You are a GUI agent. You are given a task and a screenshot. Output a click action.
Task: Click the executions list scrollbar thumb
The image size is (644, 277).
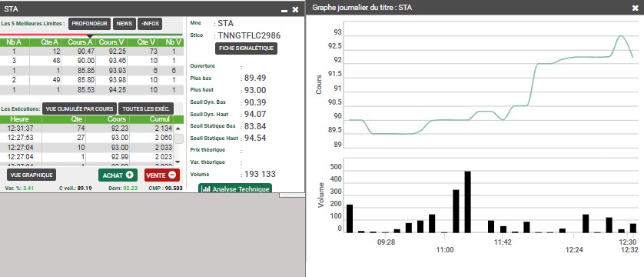[x=178, y=139]
